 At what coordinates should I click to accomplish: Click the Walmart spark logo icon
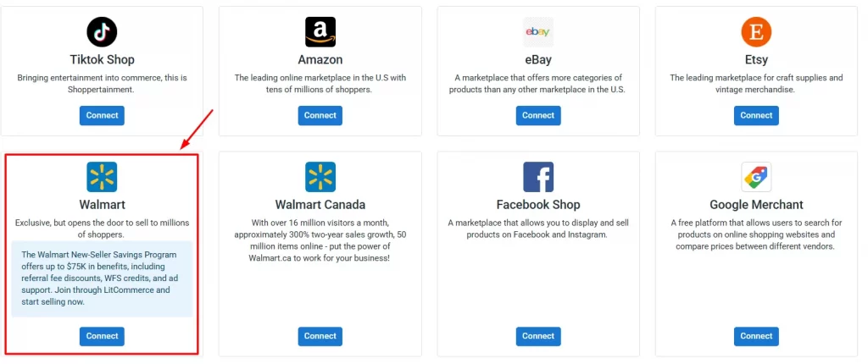tap(102, 177)
